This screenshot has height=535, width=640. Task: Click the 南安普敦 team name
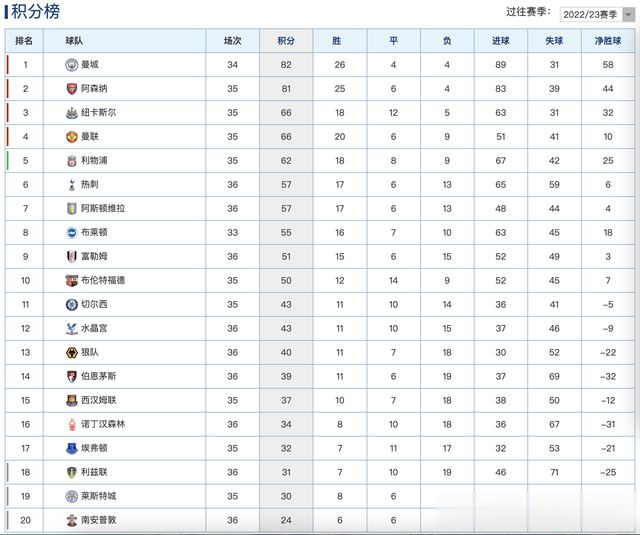(x=98, y=520)
